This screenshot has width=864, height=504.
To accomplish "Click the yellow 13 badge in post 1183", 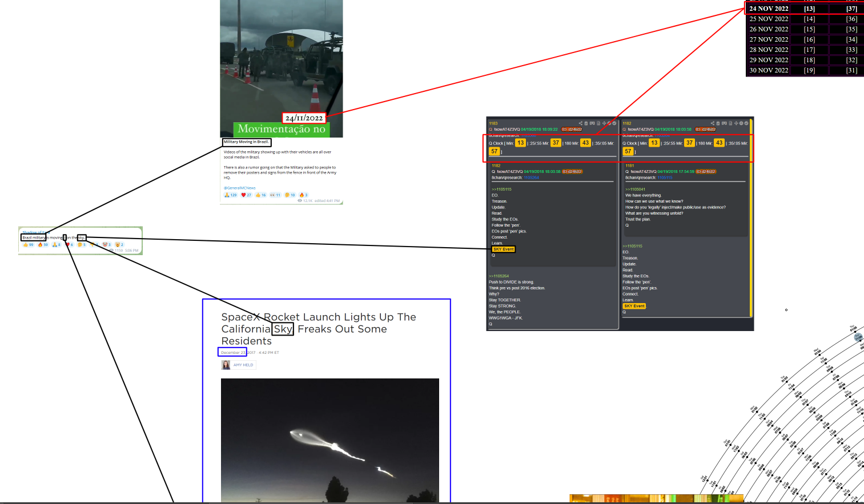I will coord(520,143).
